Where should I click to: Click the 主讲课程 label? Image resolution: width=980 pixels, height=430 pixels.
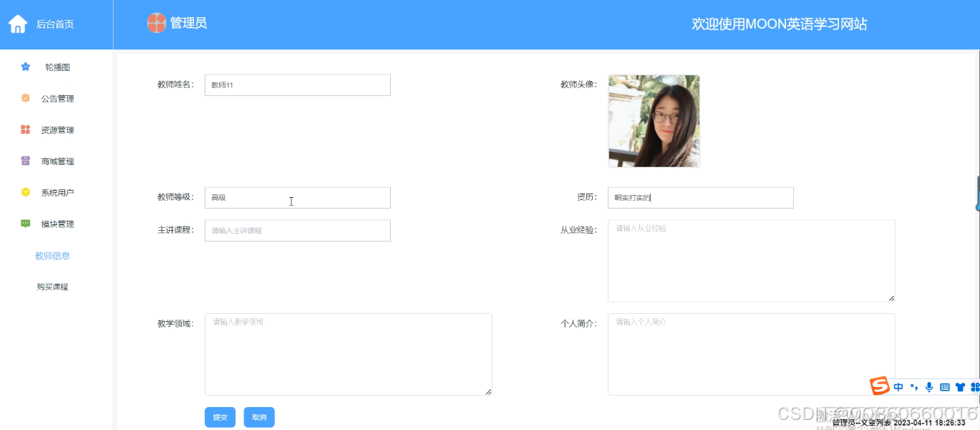(175, 230)
